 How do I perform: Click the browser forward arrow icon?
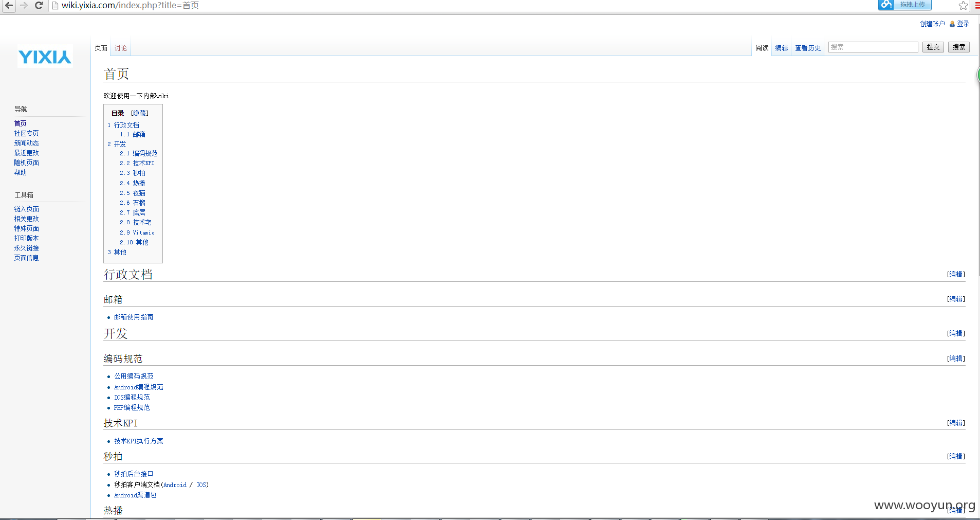coord(24,6)
